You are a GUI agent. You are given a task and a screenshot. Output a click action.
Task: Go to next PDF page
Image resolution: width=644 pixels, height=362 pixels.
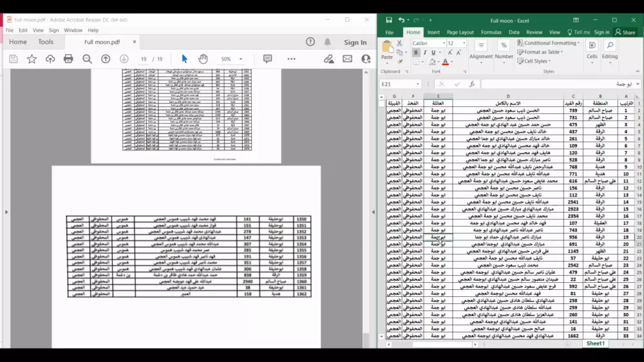pos(124,59)
